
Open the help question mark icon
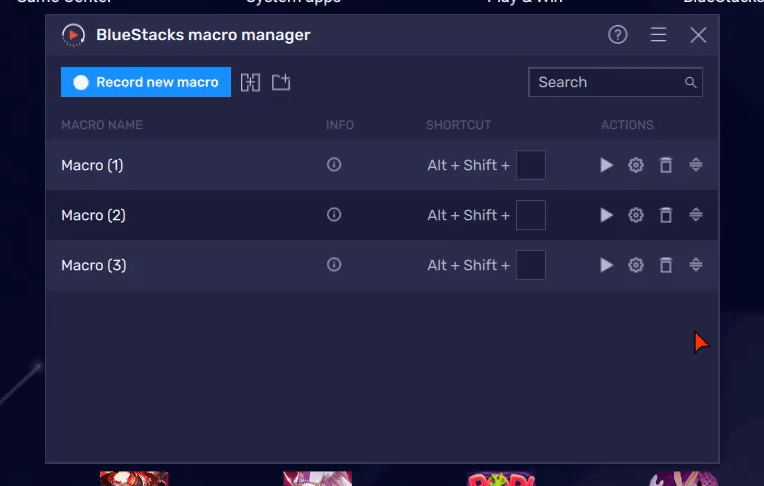(618, 35)
